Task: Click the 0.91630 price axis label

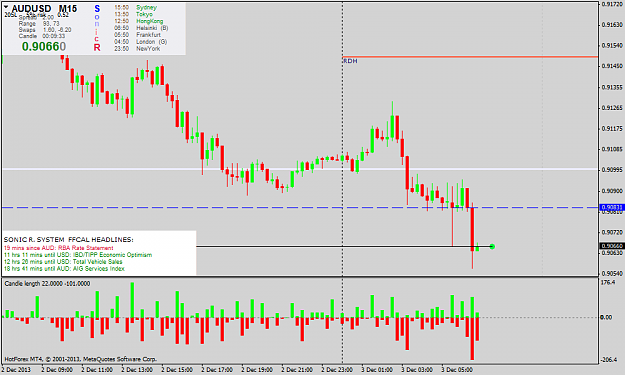Action: pyautogui.click(x=612, y=25)
